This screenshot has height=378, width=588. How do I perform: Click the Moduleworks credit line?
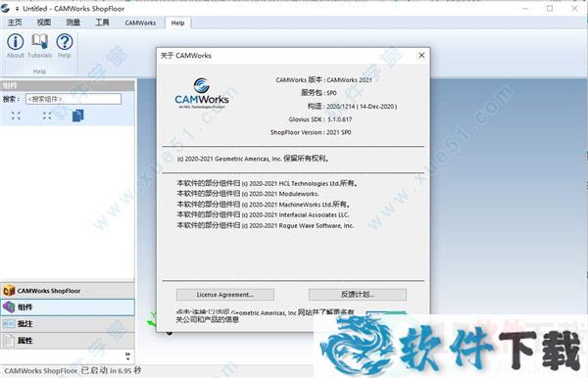pos(248,194)
